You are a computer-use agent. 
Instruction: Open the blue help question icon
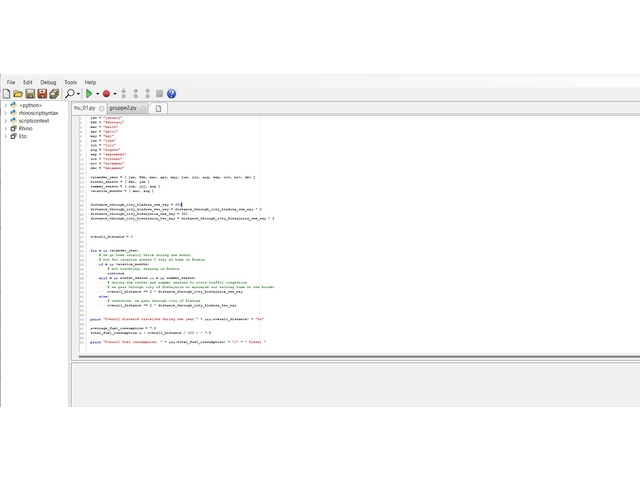(x=171, y=94)
